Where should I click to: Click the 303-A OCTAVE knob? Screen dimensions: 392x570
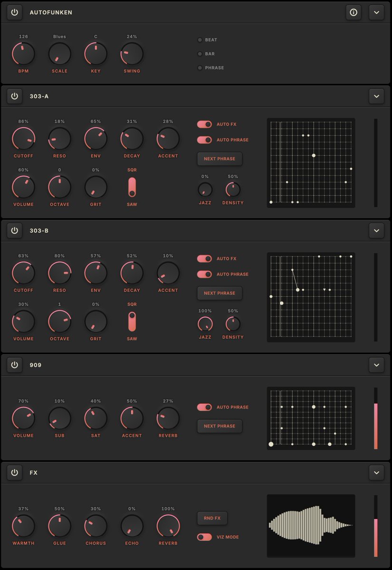(59, 187)
